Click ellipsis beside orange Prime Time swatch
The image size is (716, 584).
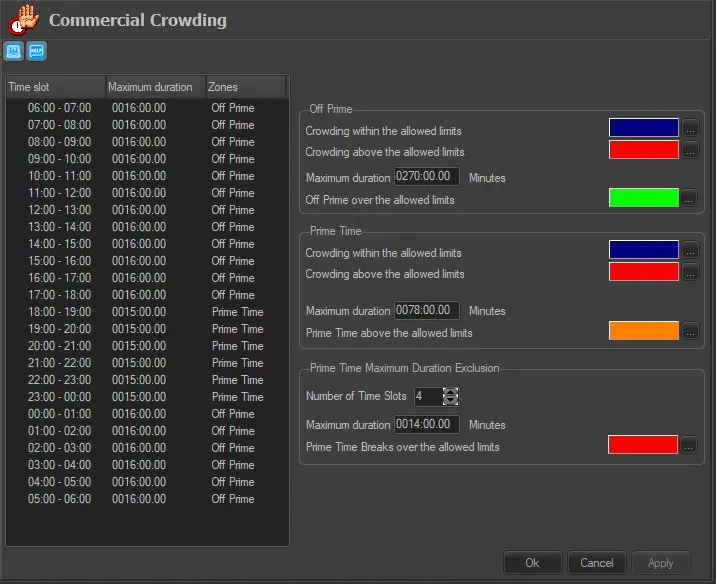(x=690, y=331)
